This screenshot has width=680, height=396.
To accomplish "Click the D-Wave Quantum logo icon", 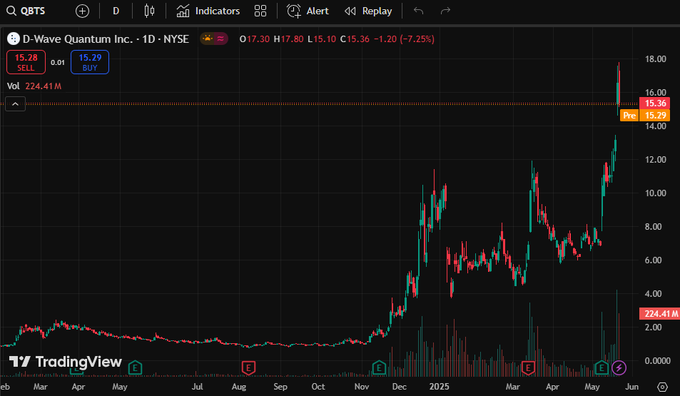I will [13, 39].
